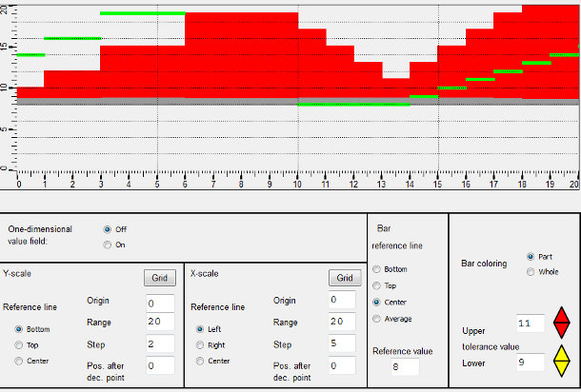Screen dimensions: 581x392
Task: Click the Y-scale Origin input field
Action: 159,302
